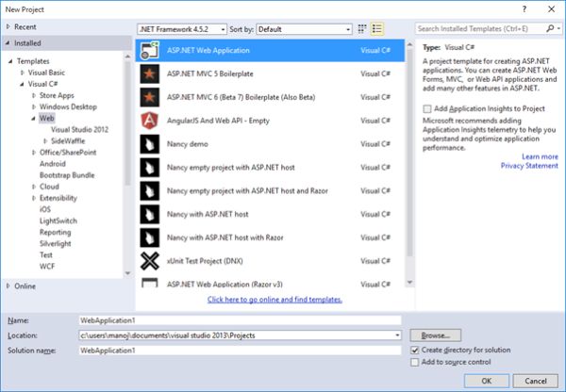Click the go online and find templates link
The height and width of the screenshot is (392, 566).
[x=275, y=300]
